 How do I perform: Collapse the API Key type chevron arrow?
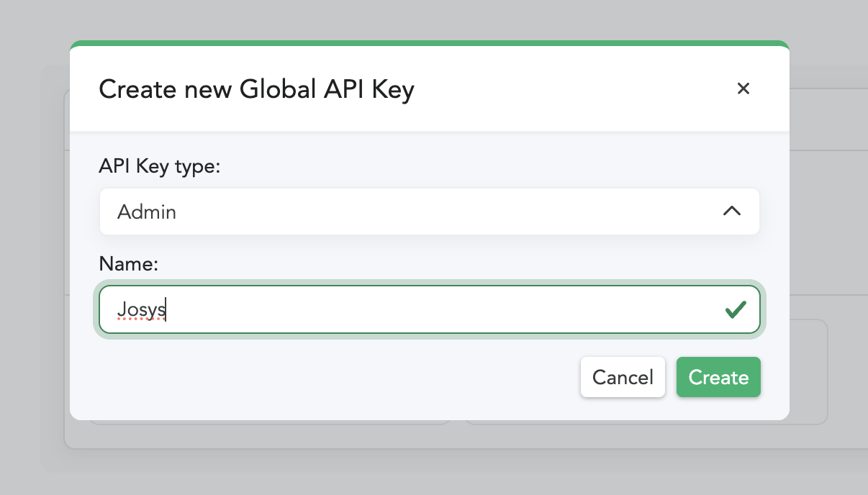coord(731,212)
